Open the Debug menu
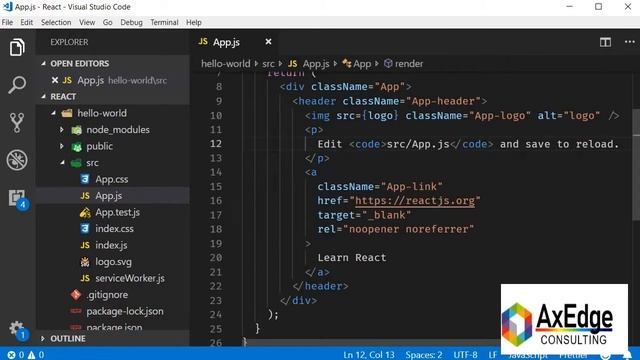 131,22
